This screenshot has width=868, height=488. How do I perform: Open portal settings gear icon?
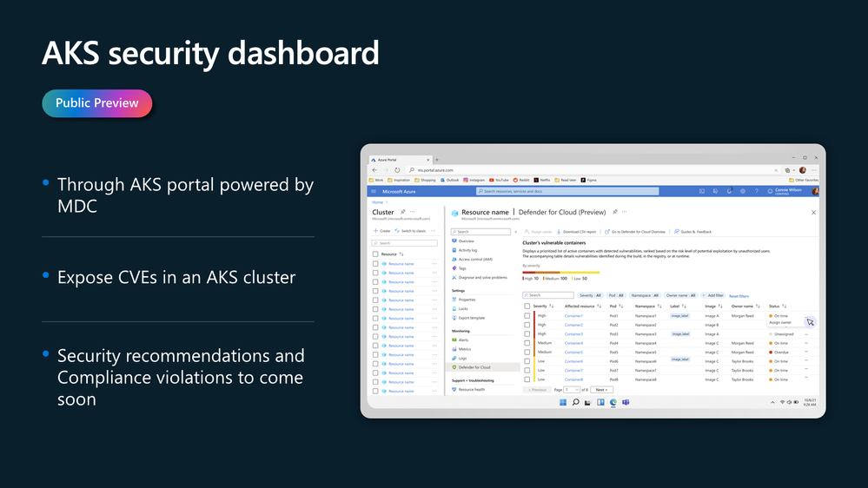click(x=743, y=191)
